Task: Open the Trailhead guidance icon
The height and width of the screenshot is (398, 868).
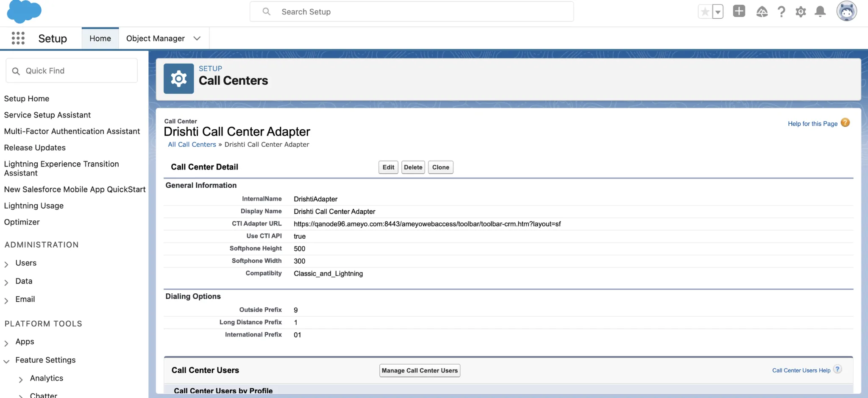Action: pos(762,12)
